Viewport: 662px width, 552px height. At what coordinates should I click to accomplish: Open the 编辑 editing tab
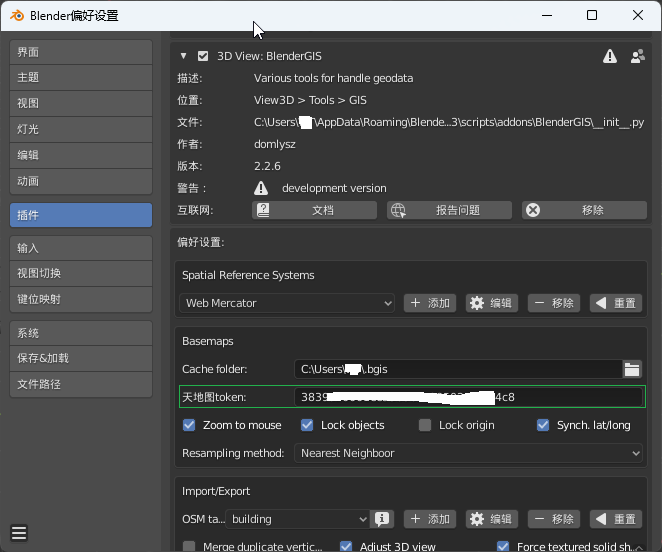coord(81,155)
